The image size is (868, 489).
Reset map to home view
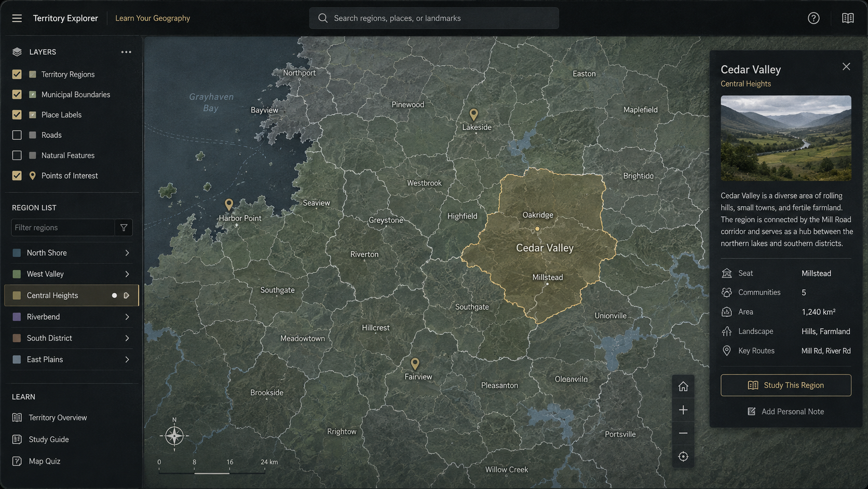683,387
